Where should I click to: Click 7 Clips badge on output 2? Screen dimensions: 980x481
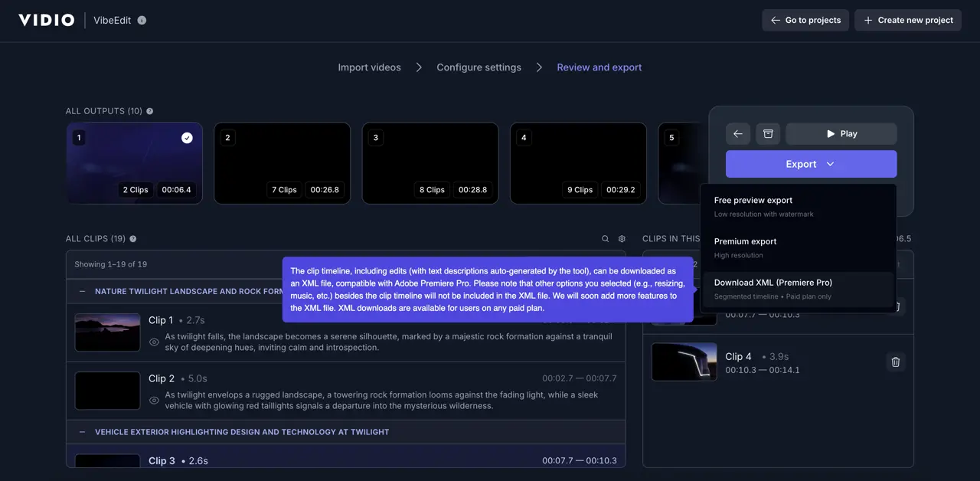284,190
